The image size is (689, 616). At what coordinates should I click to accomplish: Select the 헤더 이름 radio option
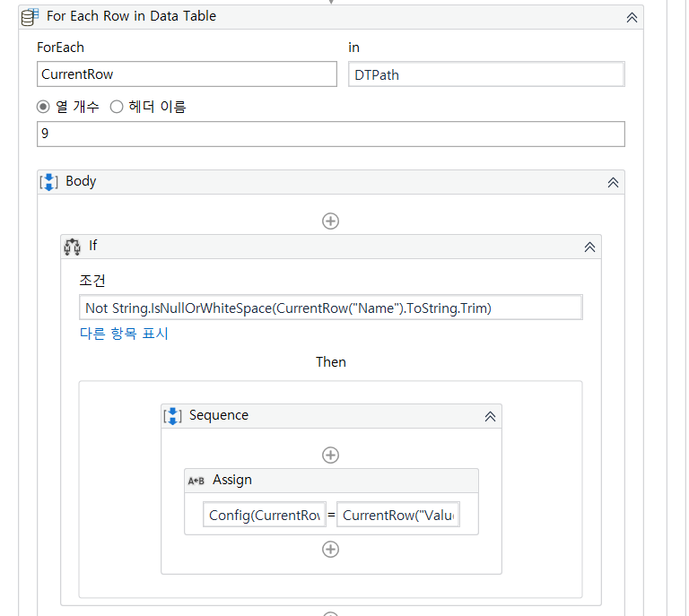pos(117,107)
